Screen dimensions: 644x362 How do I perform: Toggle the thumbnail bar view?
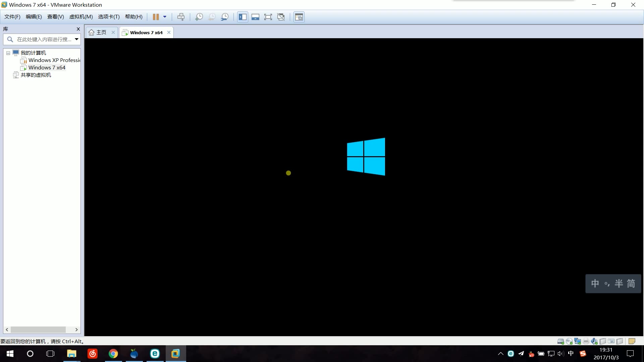pyautogui.click(x=255, y=17)
